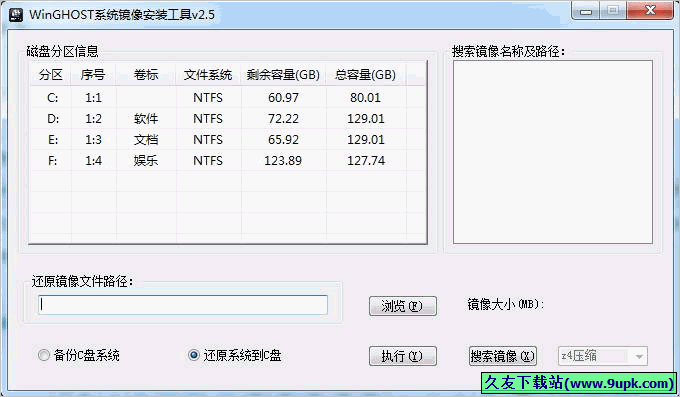Image resolution: width=680 pixels, height=397 pixels.
Task: Click the serial cell 1:3
Action: click(x=93, y=140)
